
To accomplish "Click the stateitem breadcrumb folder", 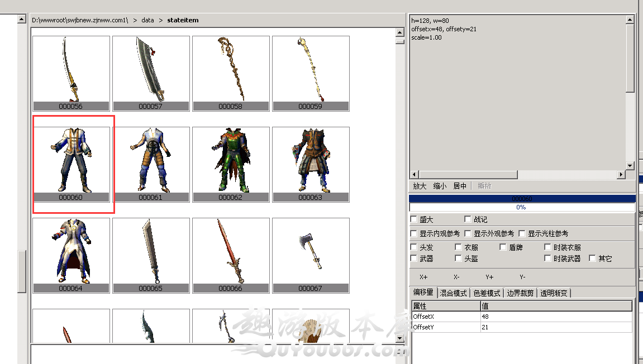I will point(183,20).
